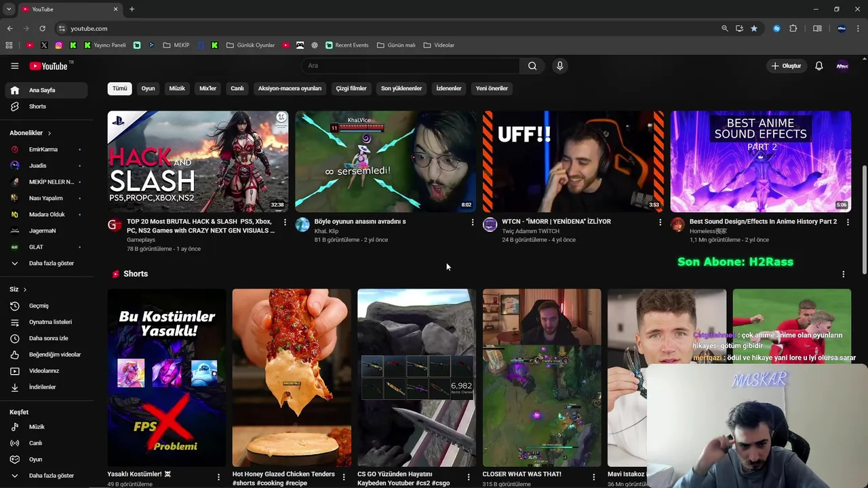
Task: Select the Tümü filter chip
Action: coord(119,88)
